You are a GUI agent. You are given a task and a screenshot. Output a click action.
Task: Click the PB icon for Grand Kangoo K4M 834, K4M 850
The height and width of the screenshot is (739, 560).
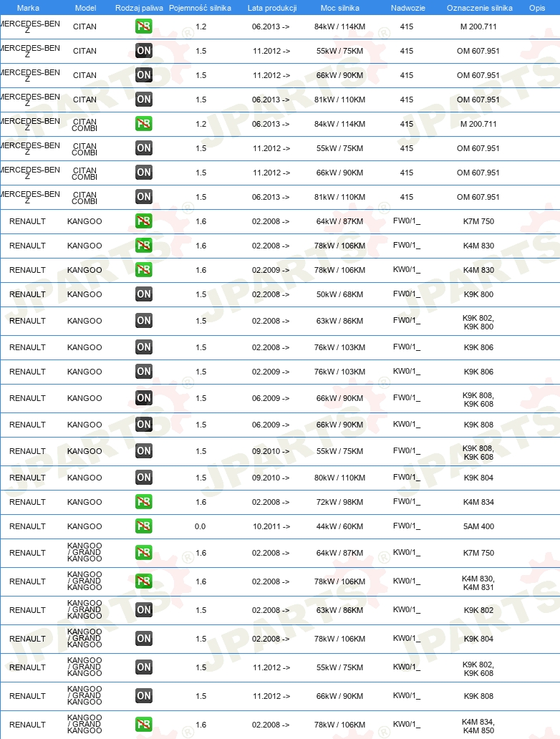pyautogui.click(x=144, y=725)
